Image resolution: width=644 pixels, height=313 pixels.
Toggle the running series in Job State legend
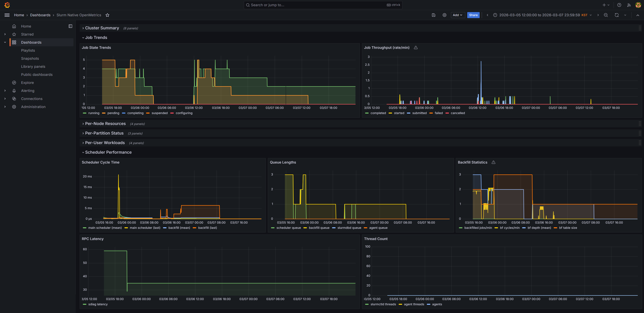point(94,113)
